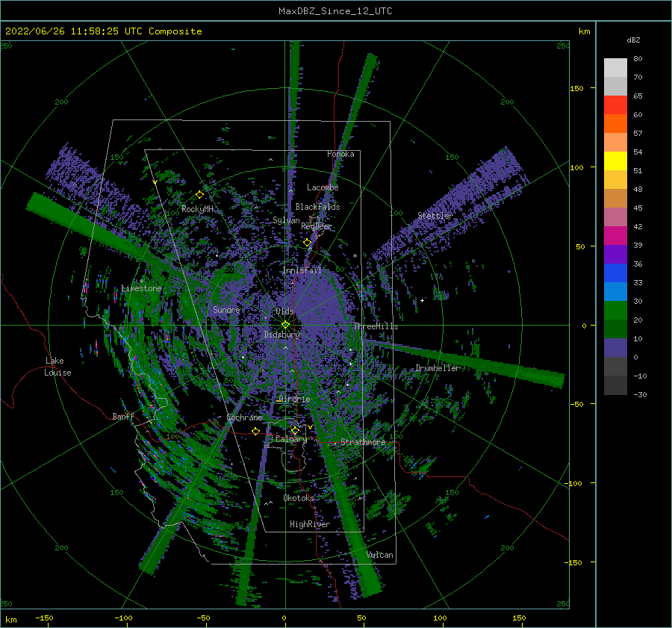Click the Lake Louise label
Image resolution: width=672 pixels, height=628 pixels.
pos(58,367)
